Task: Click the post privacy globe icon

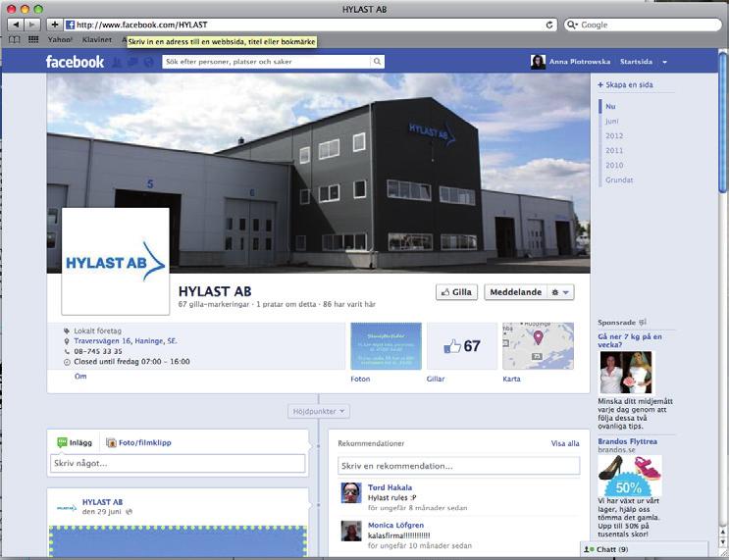Action: [129, 512]
